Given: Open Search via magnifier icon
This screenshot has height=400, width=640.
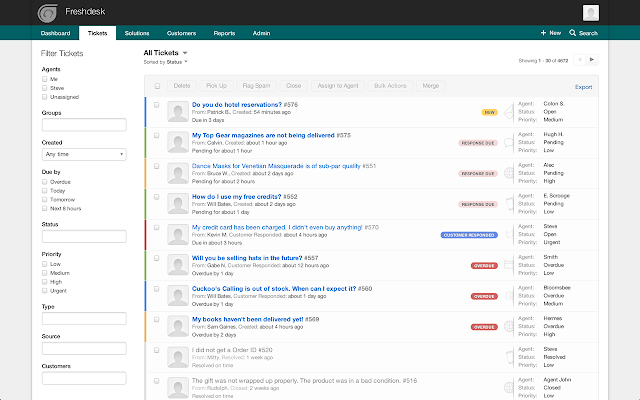Looking at the screenshot, I should (573, 33).
